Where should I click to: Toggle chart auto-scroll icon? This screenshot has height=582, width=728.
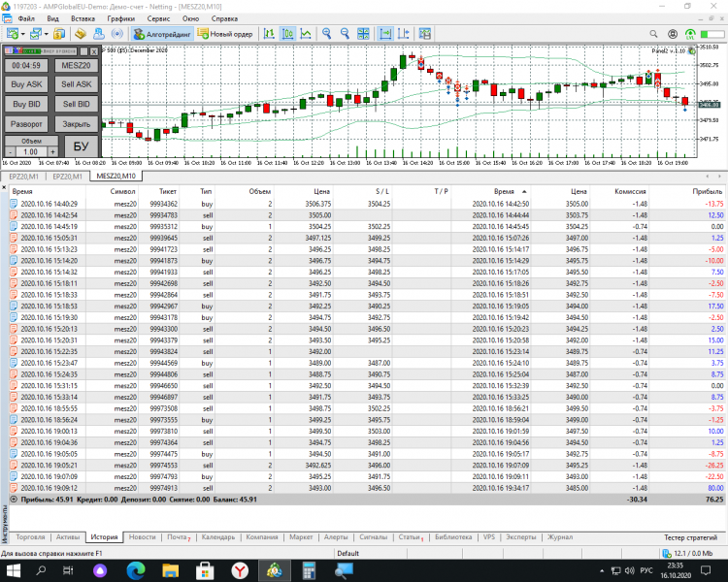click(x=385, y=33)
